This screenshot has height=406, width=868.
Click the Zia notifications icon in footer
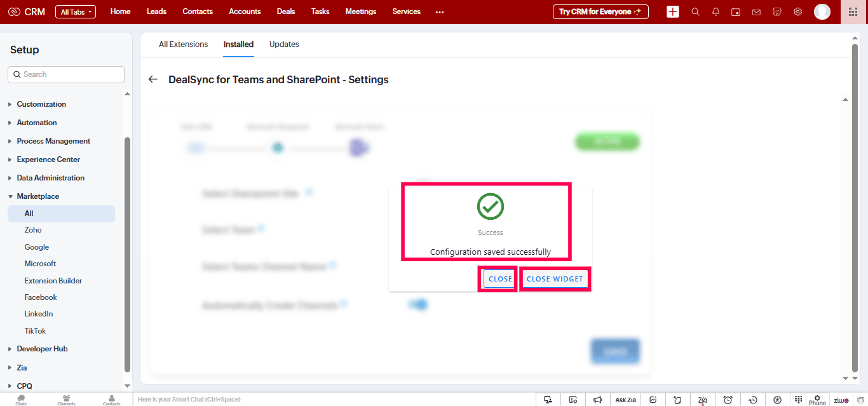tap(703, 400)
